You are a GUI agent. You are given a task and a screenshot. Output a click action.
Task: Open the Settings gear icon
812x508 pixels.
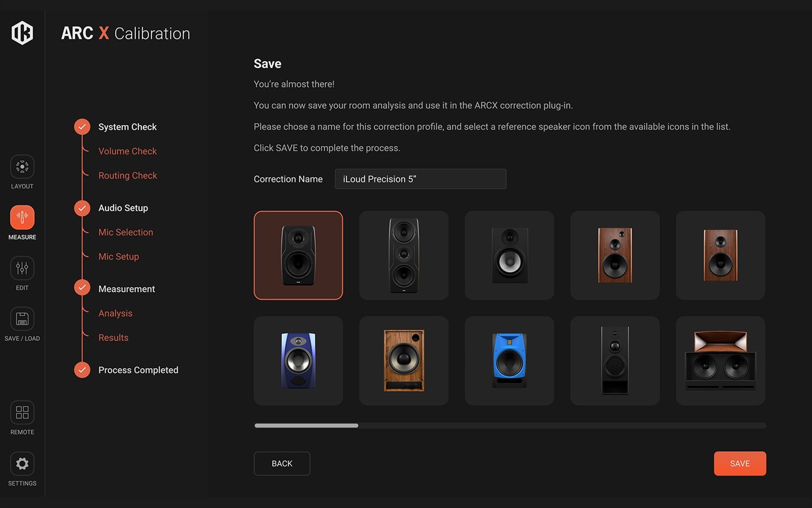pyautogui.click(x=22, y=464)
